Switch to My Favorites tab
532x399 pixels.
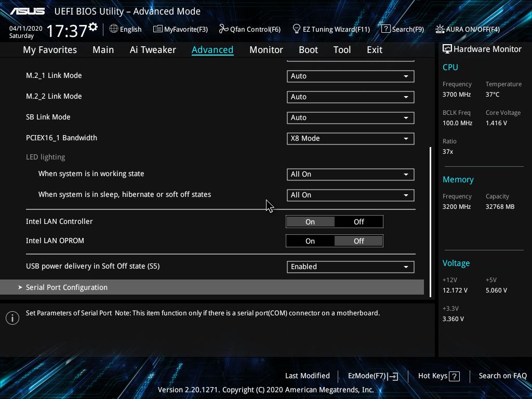(50, 49)
